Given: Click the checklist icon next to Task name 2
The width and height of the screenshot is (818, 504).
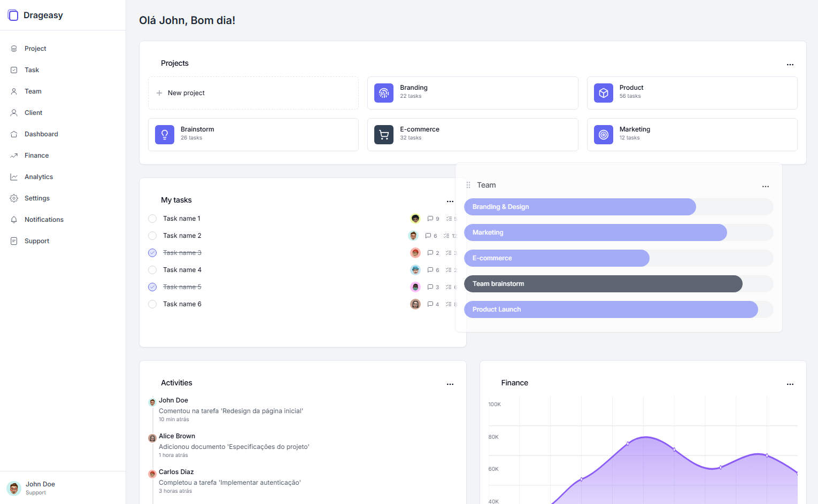Looking at the screenshot, I should coord(447,235).
